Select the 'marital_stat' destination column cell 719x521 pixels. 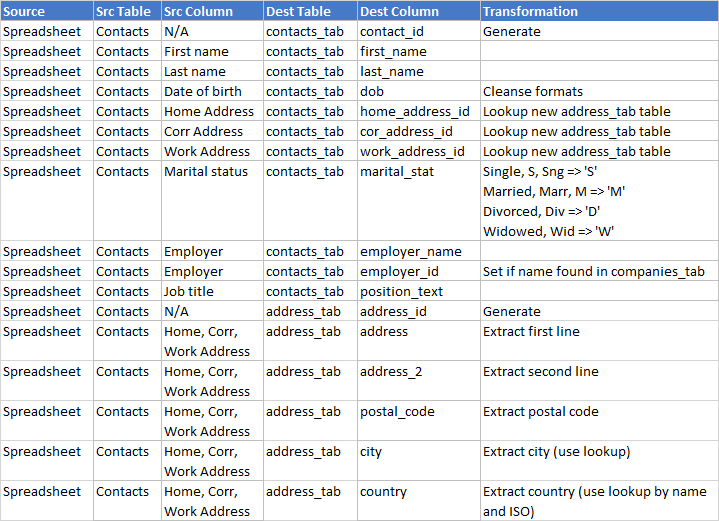397,172
